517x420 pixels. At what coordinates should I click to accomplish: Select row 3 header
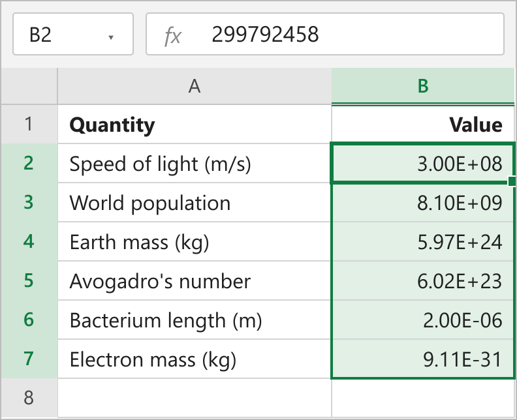[x=29, y=202]
